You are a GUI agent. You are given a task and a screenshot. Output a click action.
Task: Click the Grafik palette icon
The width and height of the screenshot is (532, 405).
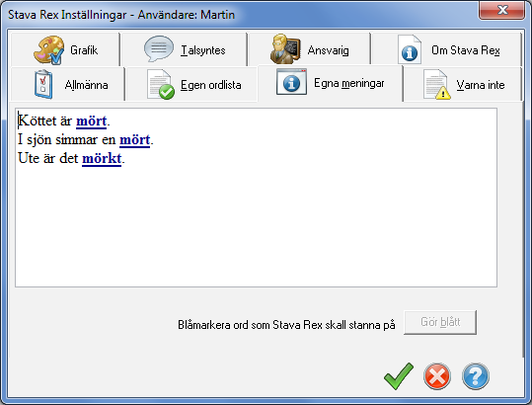(49, 50)
